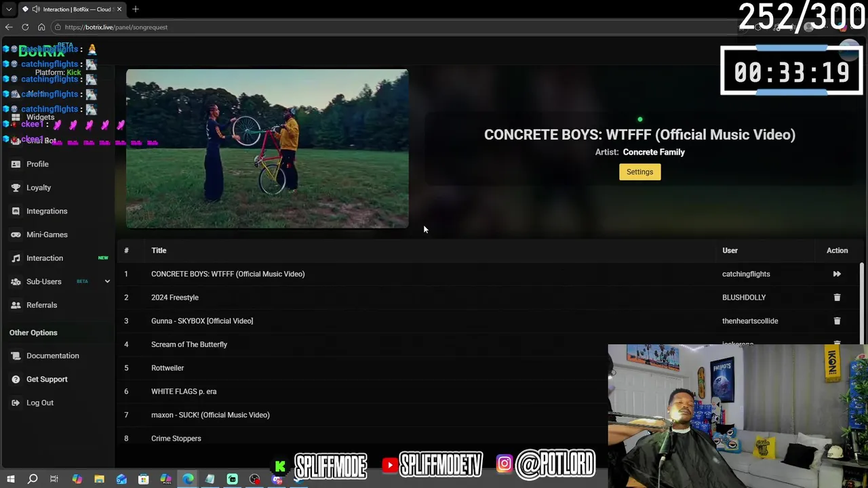The image size is (868, 488).
Task: Open the Windows Start menu
Action: pos(10,479)
